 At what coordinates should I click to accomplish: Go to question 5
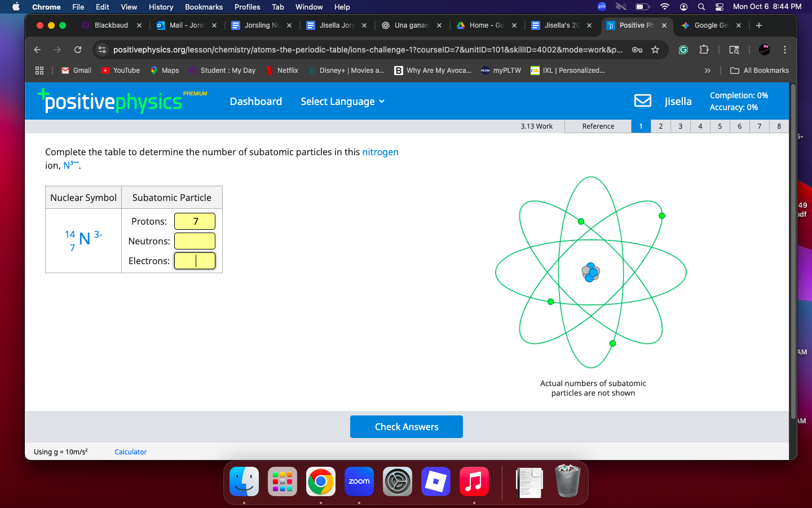tap(720, 126)
